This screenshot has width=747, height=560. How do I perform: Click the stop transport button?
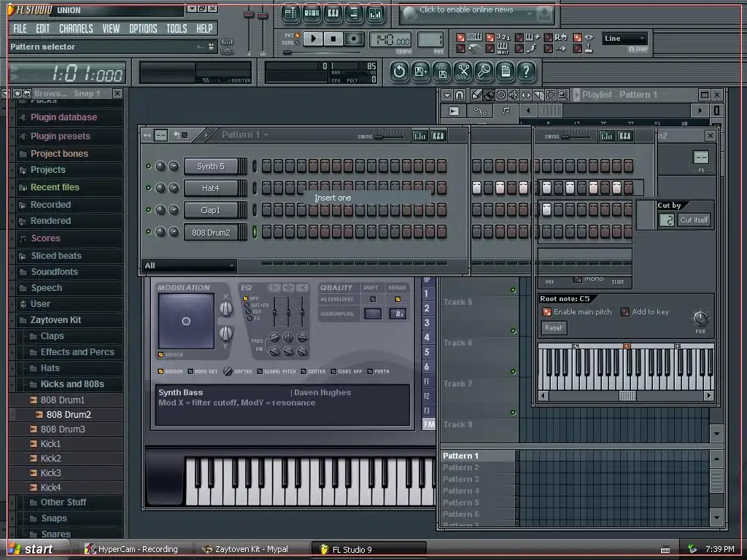[x=333, y=39]
